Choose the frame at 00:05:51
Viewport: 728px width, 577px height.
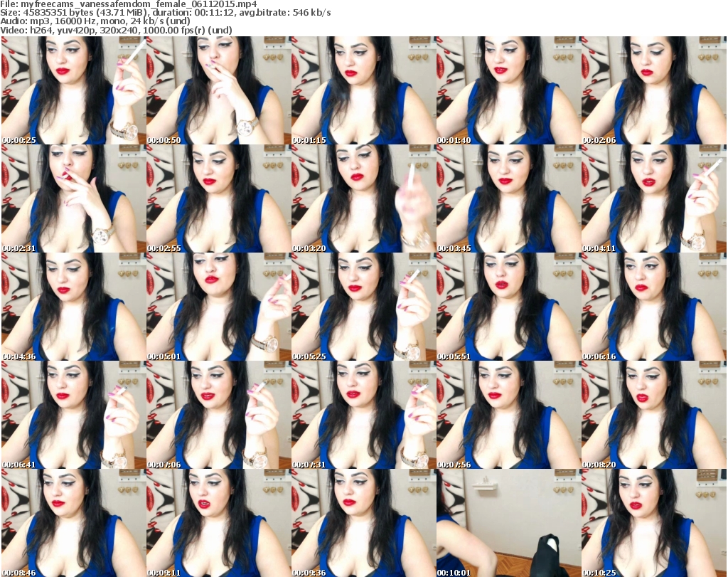coord(508,307)
